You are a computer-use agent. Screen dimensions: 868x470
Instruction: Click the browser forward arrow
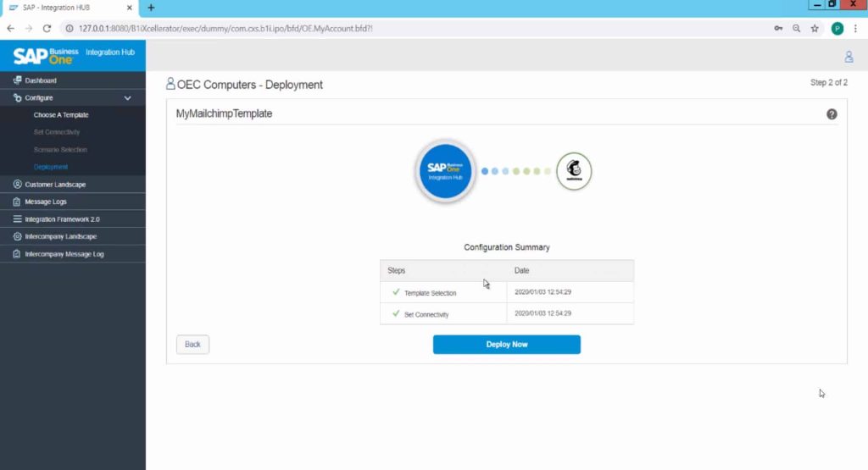29,28
